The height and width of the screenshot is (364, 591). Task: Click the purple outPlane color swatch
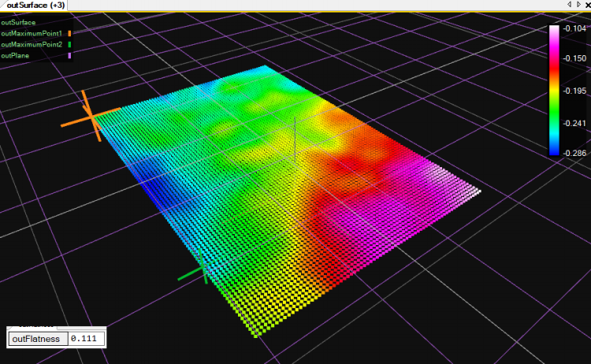click(69, 56)
